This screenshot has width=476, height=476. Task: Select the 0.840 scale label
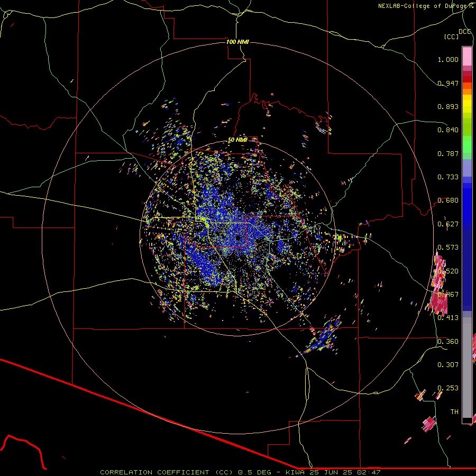tap(448, 130)
